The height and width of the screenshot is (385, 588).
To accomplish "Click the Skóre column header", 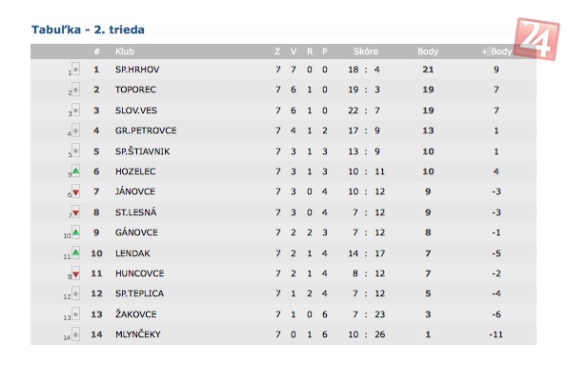I will (x=365, y=51).
